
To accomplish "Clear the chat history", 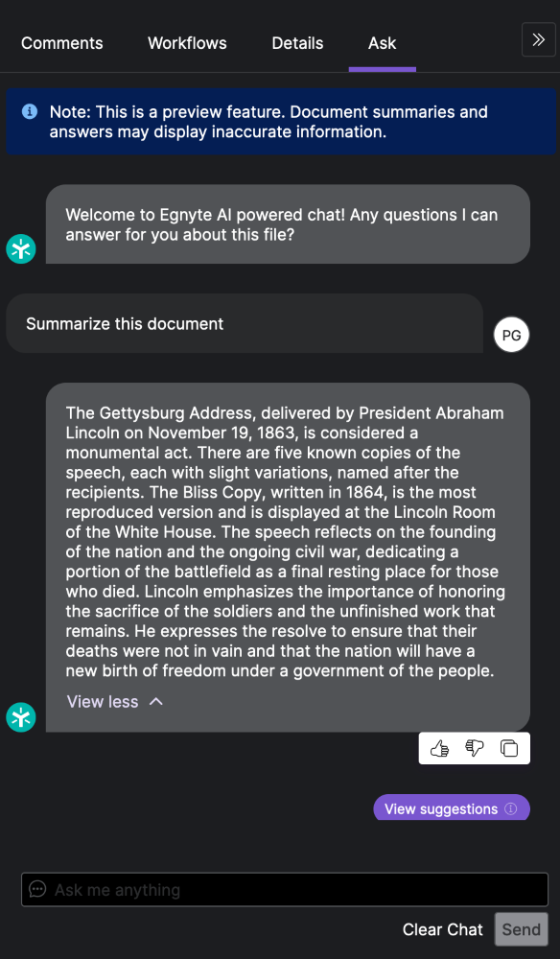I will (442, 929).
